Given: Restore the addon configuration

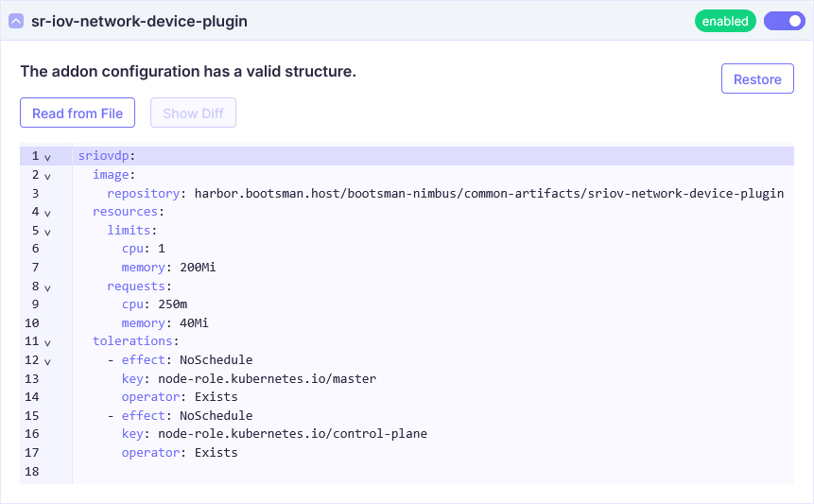Looking at the screenshot, I should coord(757,78).
